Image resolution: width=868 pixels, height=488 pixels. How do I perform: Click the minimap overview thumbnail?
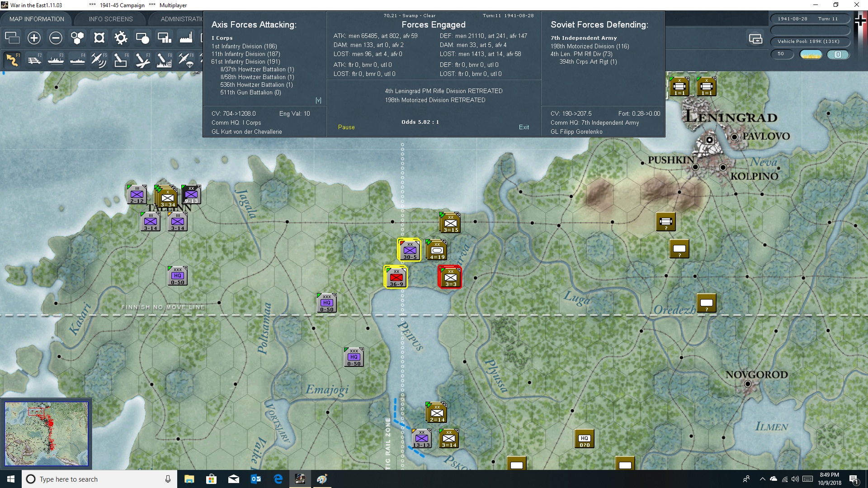[x=46, y=434]
